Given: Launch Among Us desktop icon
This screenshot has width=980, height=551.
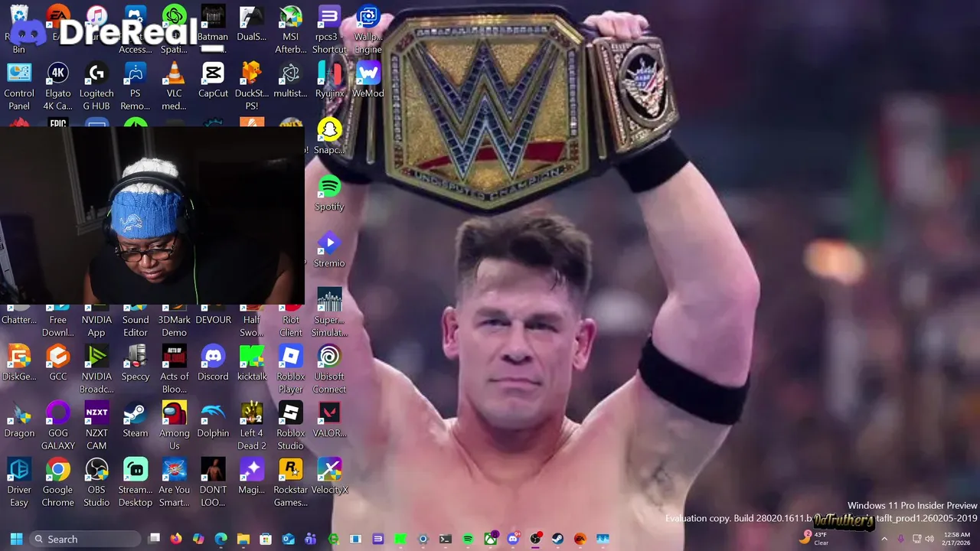Looking at the screenshot, I should click(175, 426).
